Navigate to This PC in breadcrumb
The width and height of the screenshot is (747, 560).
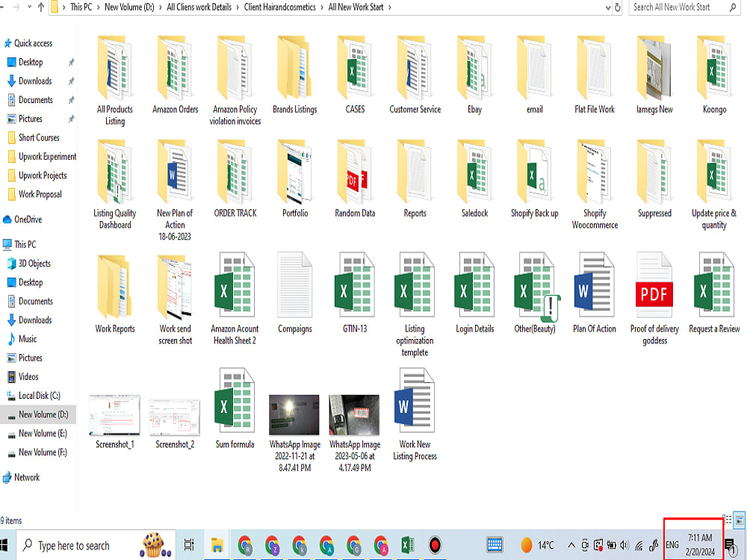tap(81, 7)
